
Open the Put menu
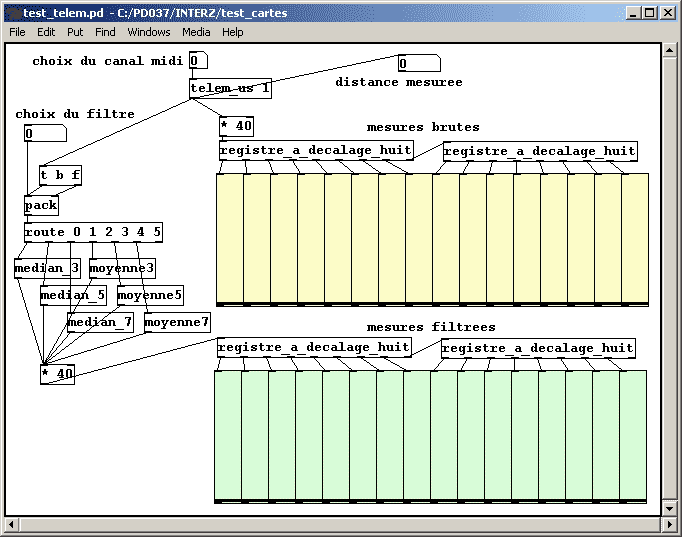click(75, 32)
